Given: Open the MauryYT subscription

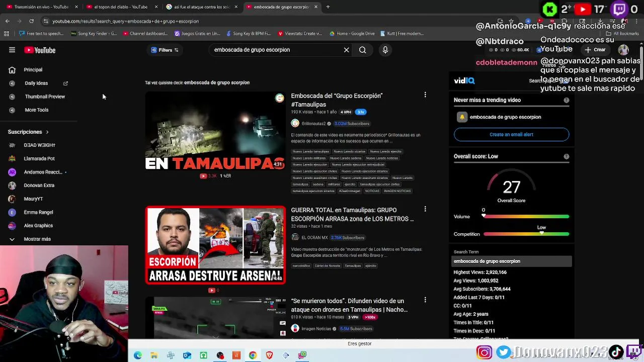Looking at the screenshot, I should (x=33, y=199).
